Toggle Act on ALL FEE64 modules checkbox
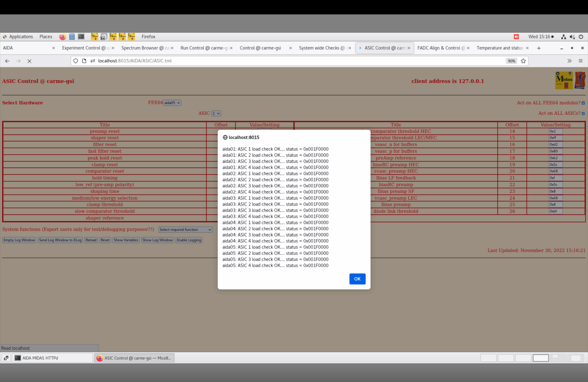This screenshot has height=382, width=588. (x=583, y=103)
